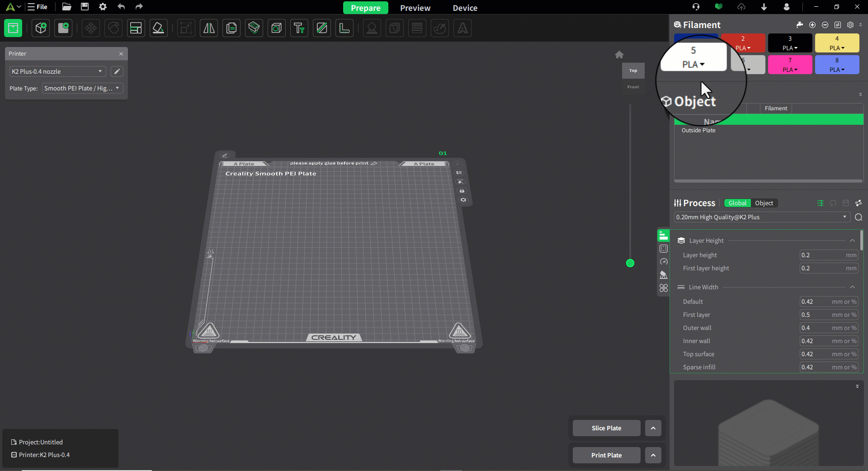The image size is (868, 471).
Task: Click the Outer wall line width field
Action: point(829,328)
